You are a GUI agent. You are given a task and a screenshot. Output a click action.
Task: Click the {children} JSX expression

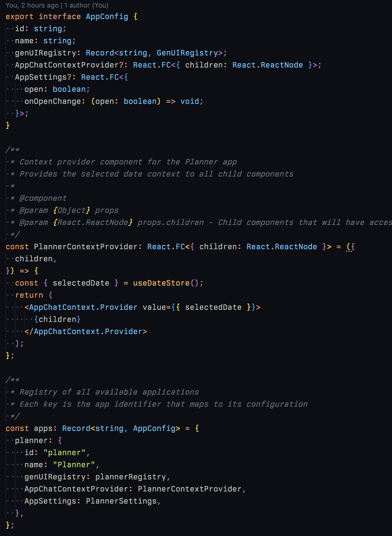(x=57, y=319)
